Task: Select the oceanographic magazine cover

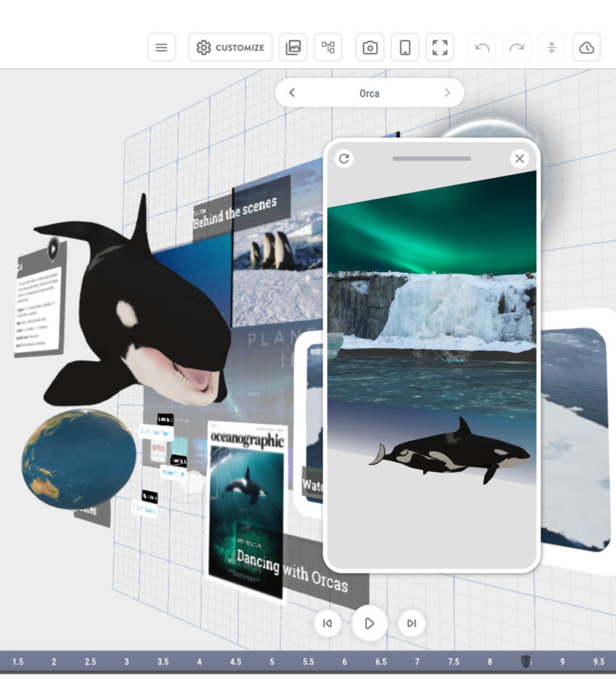Action: click(247, 511)
